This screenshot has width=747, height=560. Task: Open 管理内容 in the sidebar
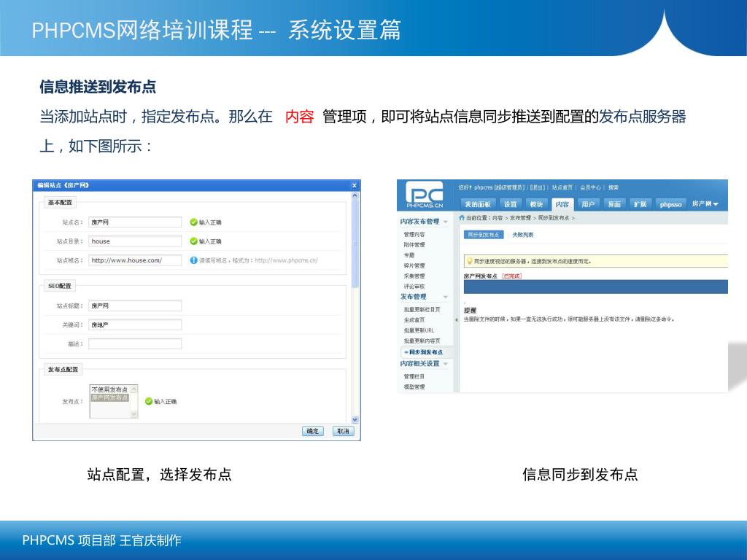[414, 234]
